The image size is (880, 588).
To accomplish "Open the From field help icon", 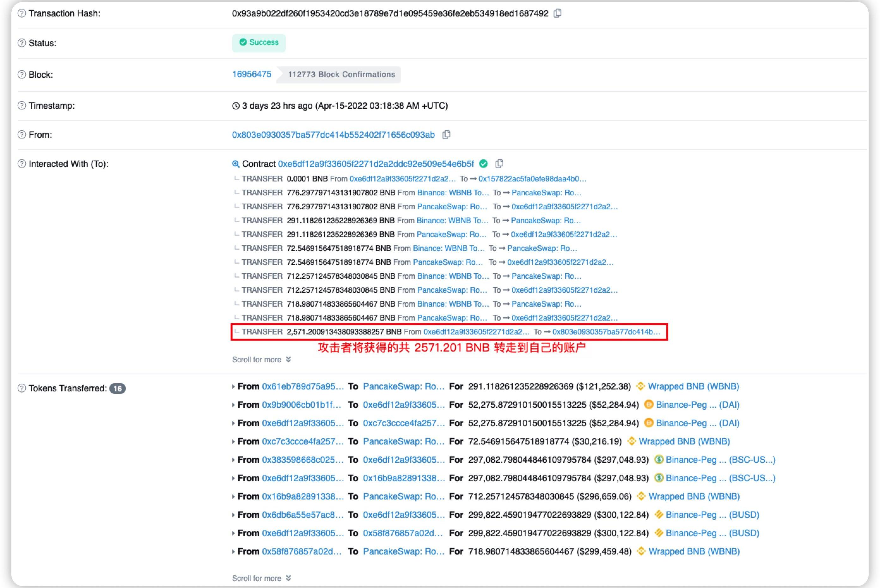I will [x=22, y=135].
